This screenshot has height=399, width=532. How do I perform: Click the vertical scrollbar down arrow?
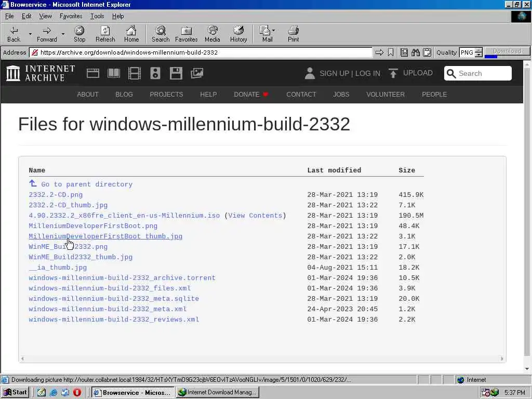click(527, 369)
